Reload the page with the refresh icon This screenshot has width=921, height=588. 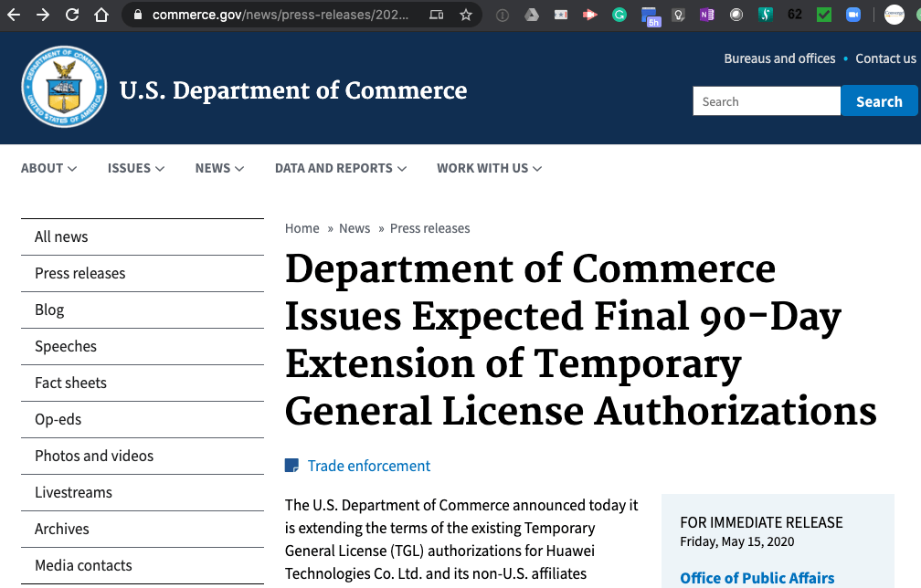[x=72, y=15]
